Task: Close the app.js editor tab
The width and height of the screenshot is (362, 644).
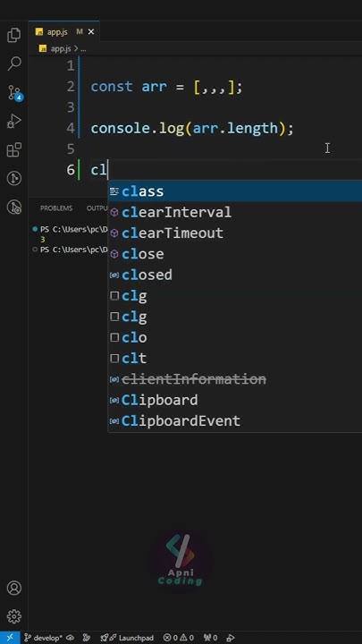Action: (x=91, y=31)
